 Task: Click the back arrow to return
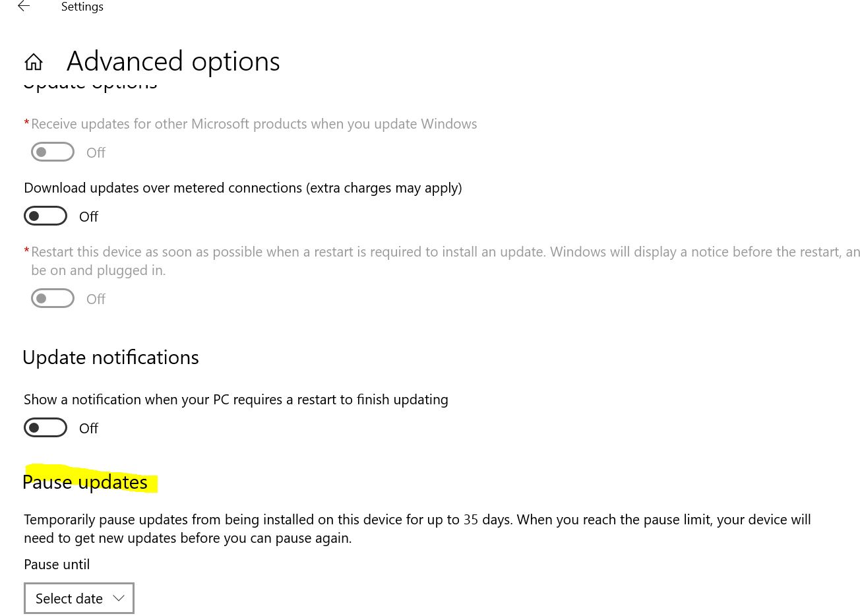pyautogui.click(x=24, y=7)
